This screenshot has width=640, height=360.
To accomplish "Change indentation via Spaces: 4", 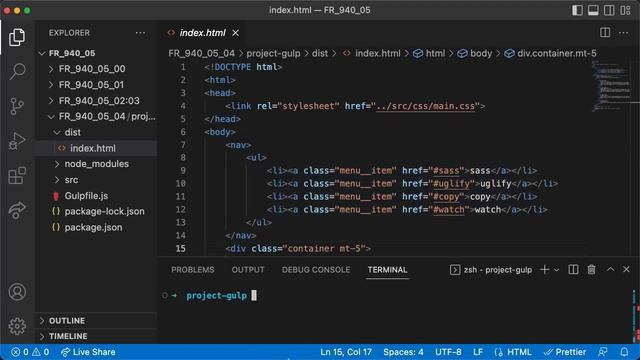I will [x=403, y=352].
